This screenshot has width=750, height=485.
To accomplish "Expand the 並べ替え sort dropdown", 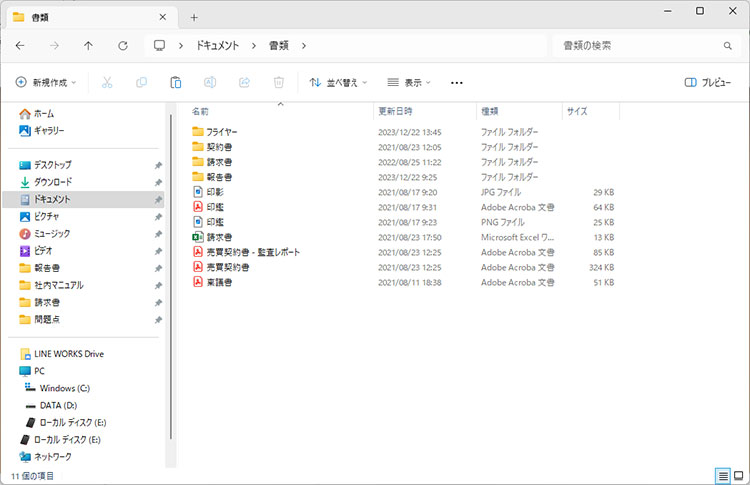I will click(338, 83).
